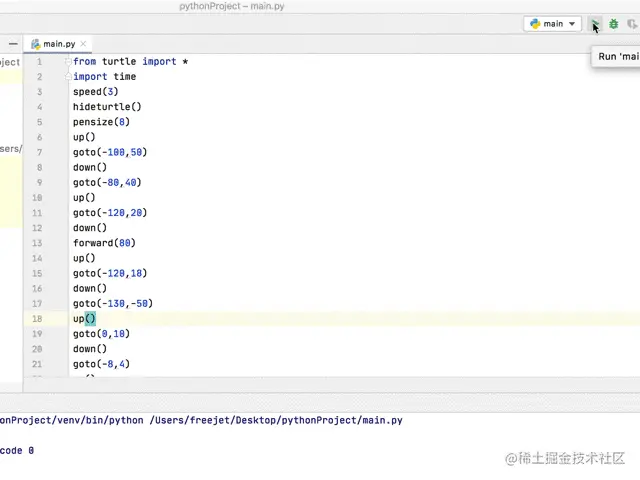Click down() on line 20
Viewport: 640px width, 480px height.
point(90,349)
